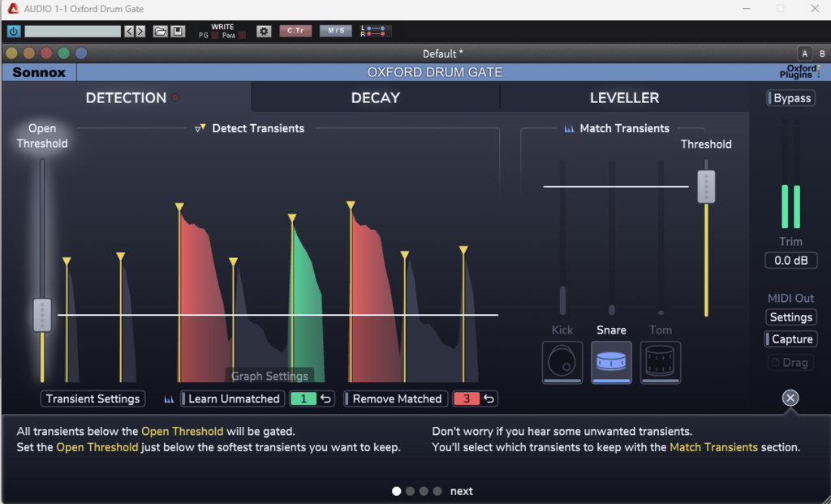Open MIDI Out Settings
The height and width of the screenshot is (504, 831).
pos(790,317)
